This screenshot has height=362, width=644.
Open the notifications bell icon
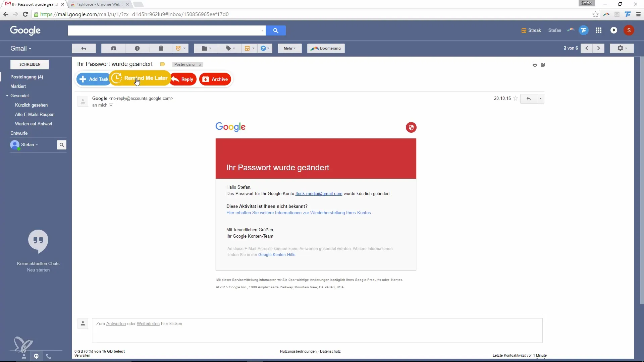coord(614,30)
